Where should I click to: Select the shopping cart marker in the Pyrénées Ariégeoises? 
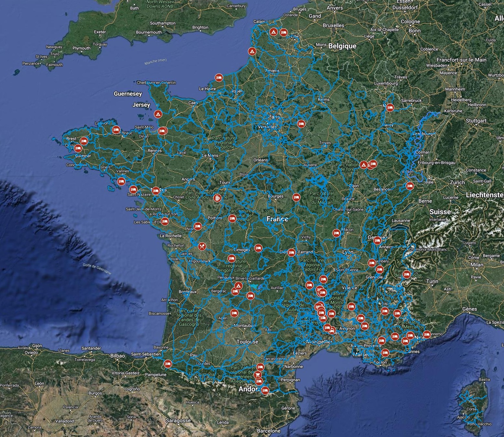pyautogui.click(x=258, y=375)
